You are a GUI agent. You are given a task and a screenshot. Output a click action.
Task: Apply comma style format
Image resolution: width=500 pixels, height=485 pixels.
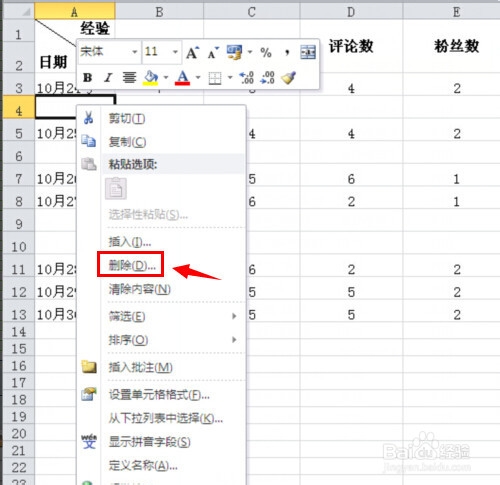point(287,53)
